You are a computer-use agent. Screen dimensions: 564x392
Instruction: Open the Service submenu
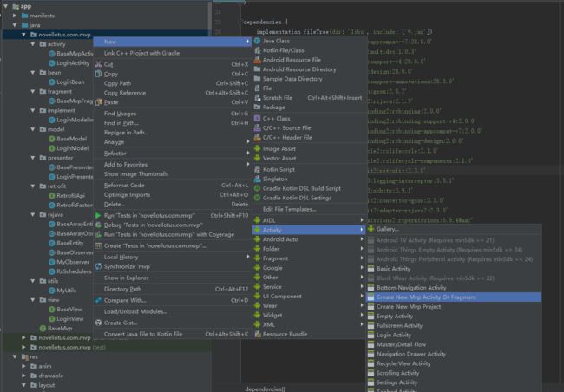309,286
